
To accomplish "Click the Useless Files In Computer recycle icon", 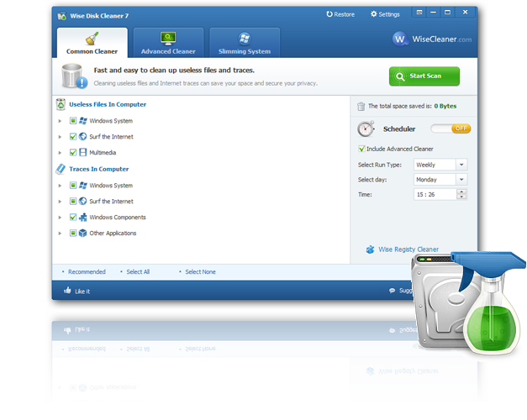I will pos(61,104).
